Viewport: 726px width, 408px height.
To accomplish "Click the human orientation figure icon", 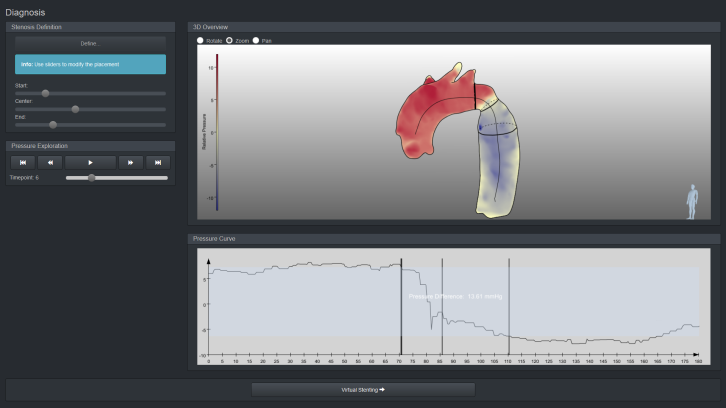I will (x=692, y=201).
